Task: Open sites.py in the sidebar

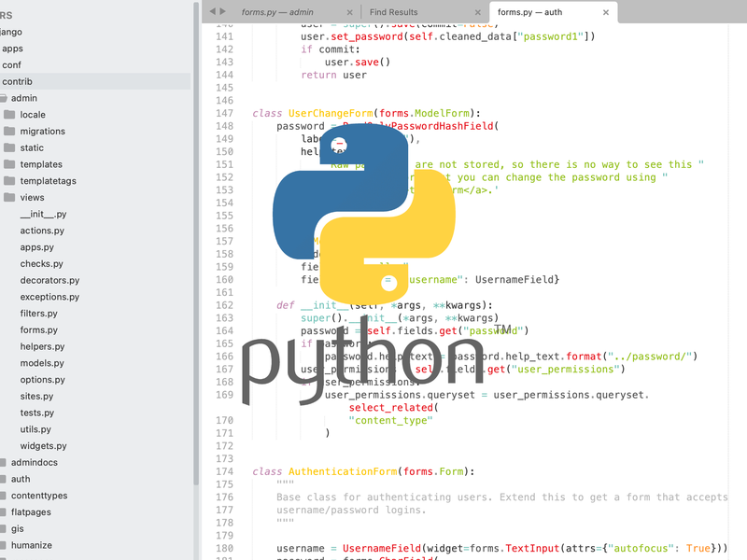Action: point(36,396)
